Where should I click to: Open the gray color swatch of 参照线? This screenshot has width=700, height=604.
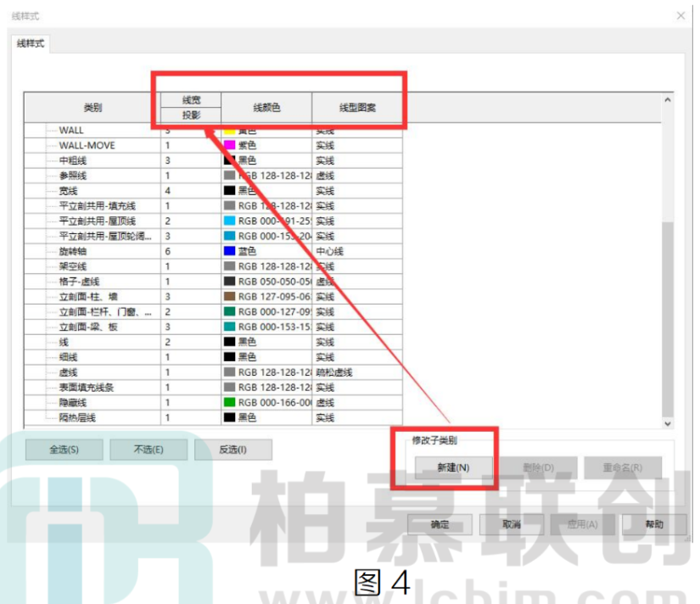coord(229,175)
